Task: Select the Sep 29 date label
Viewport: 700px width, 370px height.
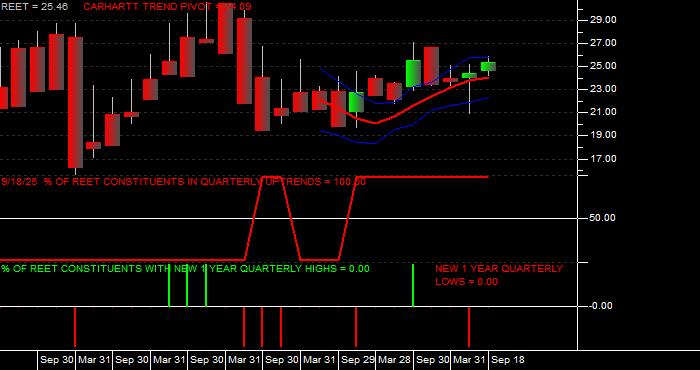Action: click(x=357, y=360)
